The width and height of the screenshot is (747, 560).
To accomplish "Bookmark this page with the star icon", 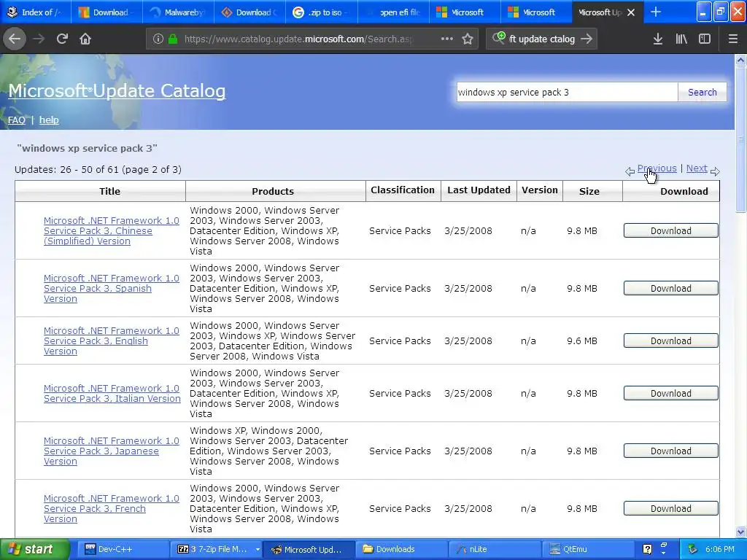I will [x=468, y=39].
